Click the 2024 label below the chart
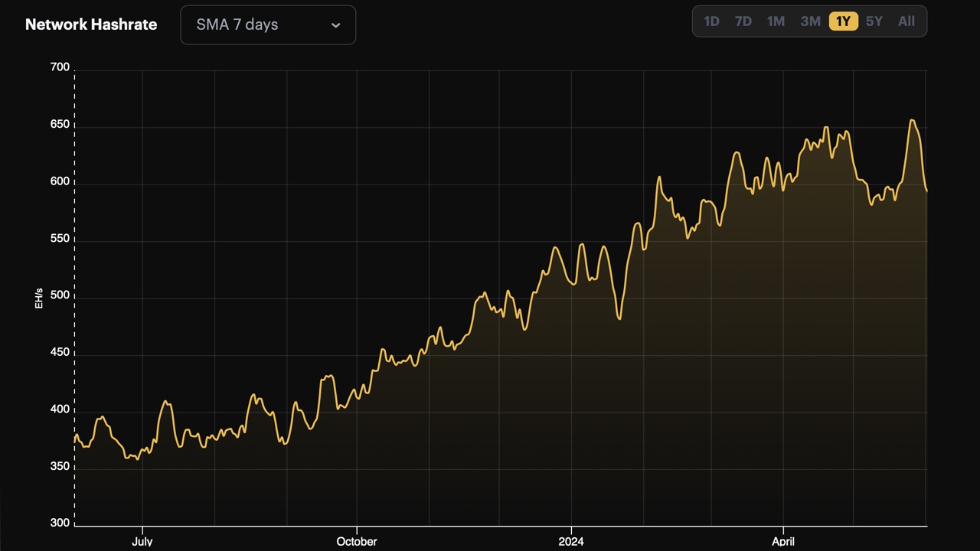This screenshot has width=980, height=551. [x=571, y=541]
